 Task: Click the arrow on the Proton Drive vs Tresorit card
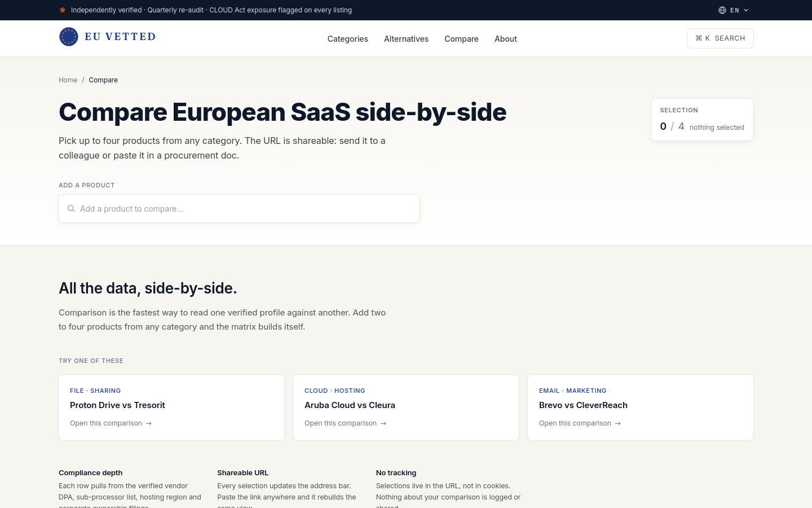pos(149,423)
